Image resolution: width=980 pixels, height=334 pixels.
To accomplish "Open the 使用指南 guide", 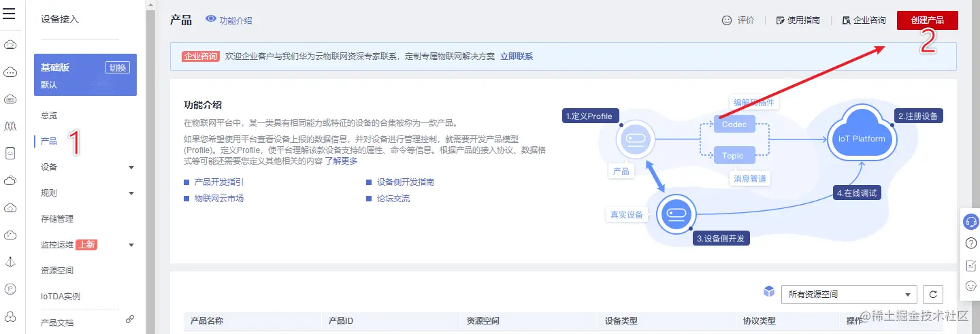I will click(x=798, y=20).
